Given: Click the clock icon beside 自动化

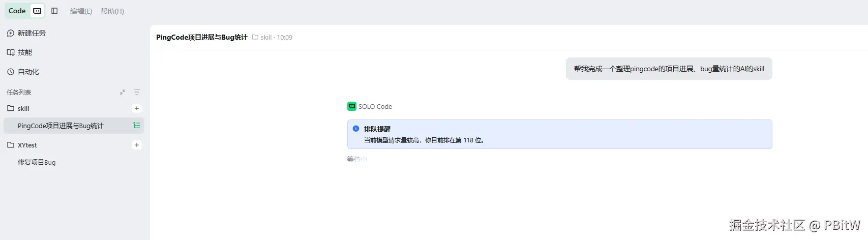Looking at the screenshot, I should coord(11,72).
